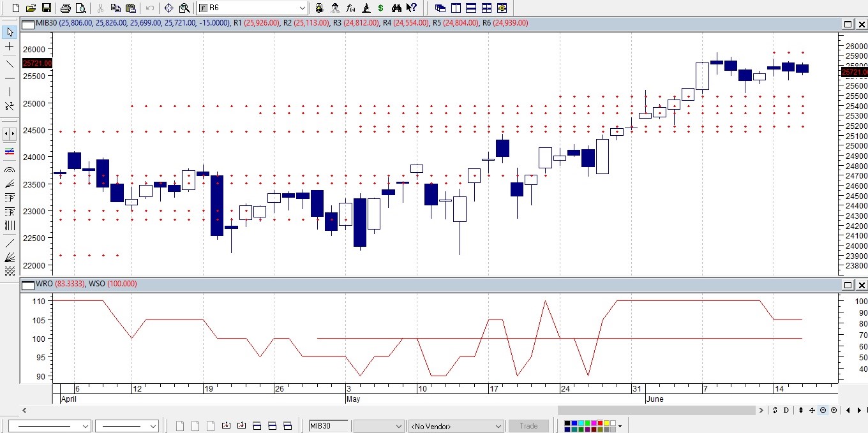Open the first line style dropdown
Viewport: 868px width, 433px height.
tap(50, 426)
